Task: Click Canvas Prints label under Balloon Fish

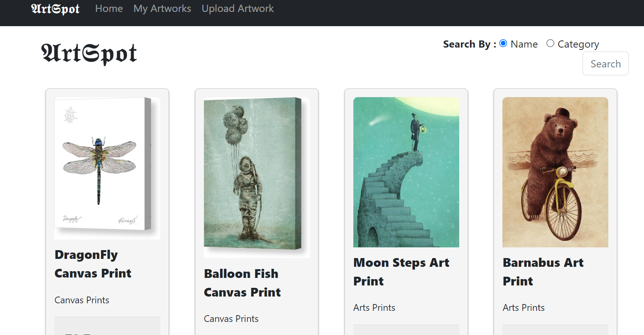Action: pos(231,319)
